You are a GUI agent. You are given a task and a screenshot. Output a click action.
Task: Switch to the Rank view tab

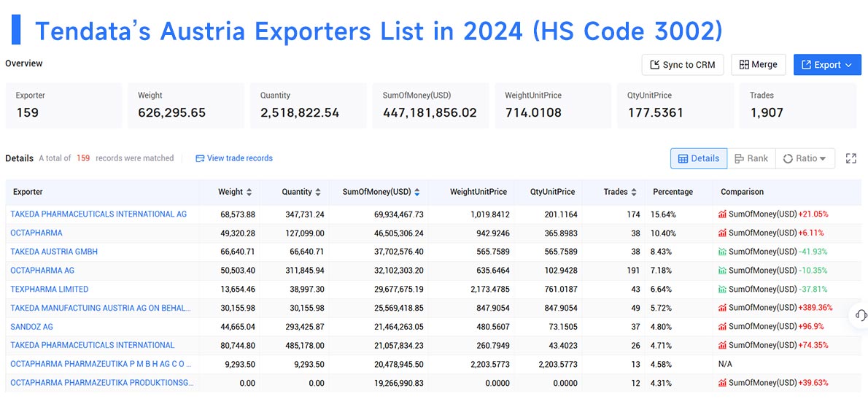click(x=751, y=158)
